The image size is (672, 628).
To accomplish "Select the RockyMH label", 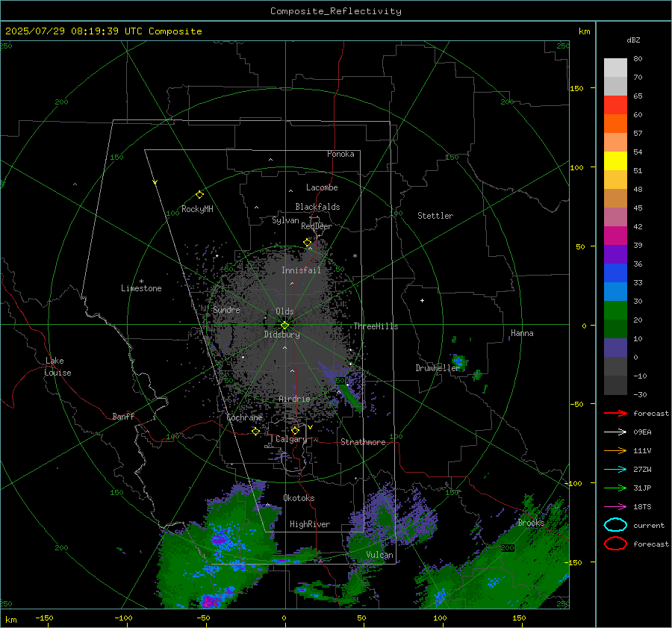I will tap(197, 209).
